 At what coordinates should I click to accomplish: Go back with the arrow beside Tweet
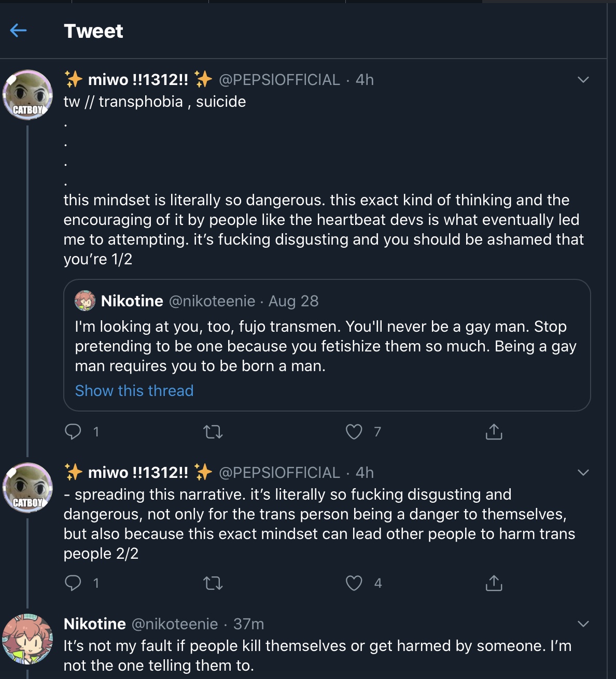point(18,31)
